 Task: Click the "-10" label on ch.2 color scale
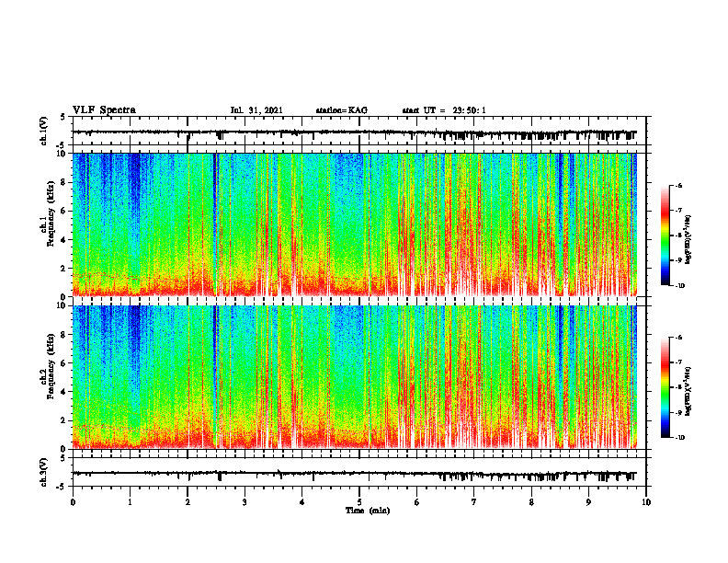679,437
